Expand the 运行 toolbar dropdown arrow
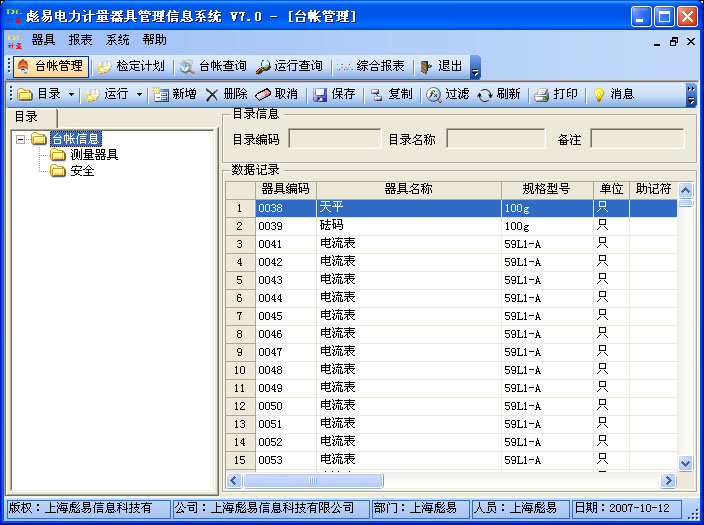Screen dimensions: 704x525 139,94
